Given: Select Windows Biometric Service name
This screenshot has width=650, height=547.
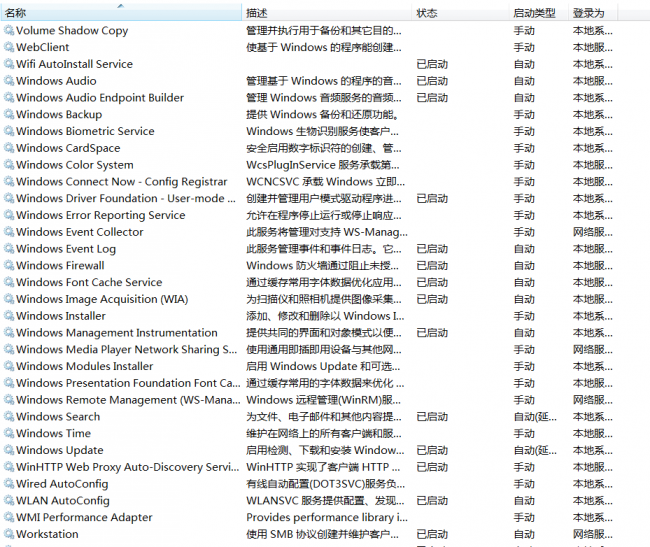Looking at the screenshot, I should (x=85, y=131).
